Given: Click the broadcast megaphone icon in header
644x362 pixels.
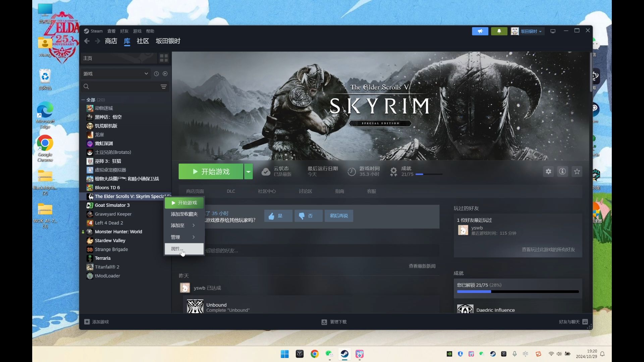Looking at the screenshot, I should click(480, 31).
